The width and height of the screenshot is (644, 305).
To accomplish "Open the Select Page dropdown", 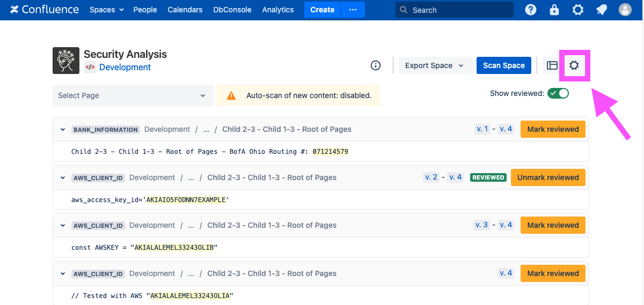I will tap(132, 95).
